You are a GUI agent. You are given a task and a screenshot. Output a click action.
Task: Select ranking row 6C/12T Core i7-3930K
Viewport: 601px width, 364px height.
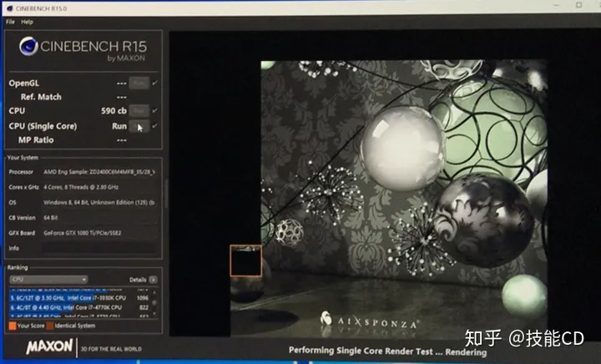click(x=79, y=298)
